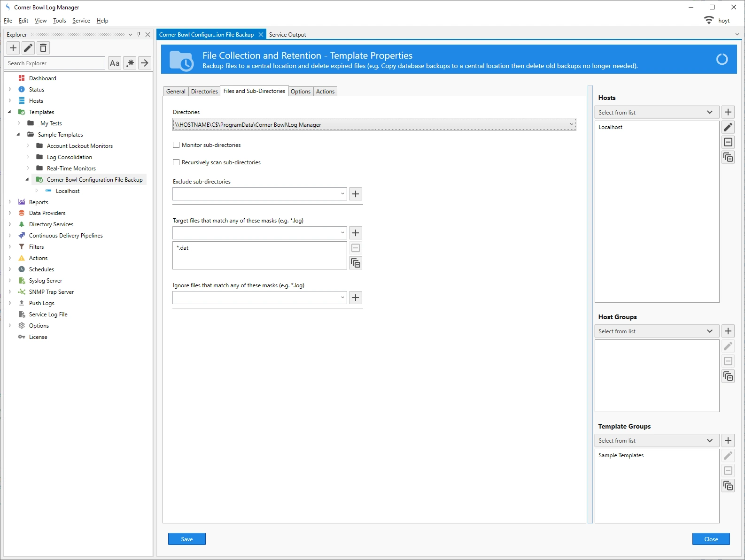745x560 pixels.
Task: Click the add exclude sub-directory plus button
Action: [356, 194]
